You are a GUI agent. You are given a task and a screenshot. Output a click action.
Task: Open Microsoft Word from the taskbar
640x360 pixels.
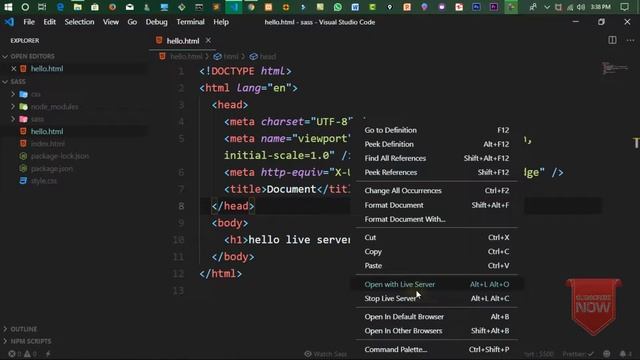355,7
